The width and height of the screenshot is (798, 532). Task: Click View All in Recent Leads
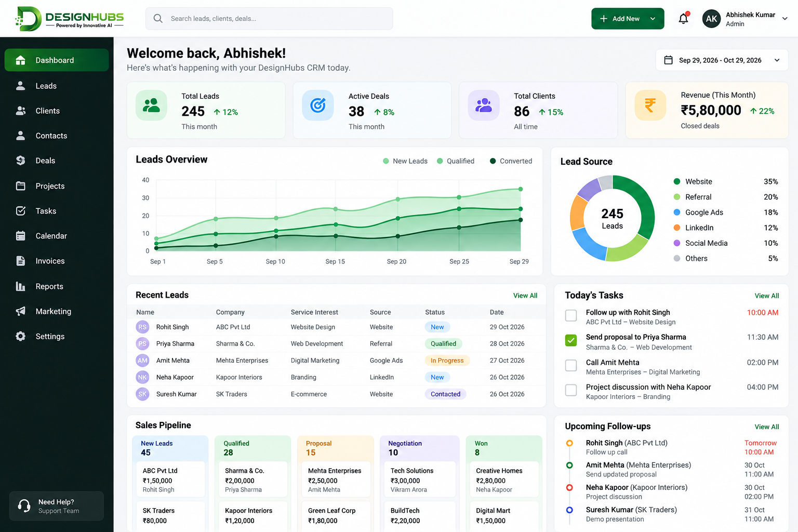[525, 296]
